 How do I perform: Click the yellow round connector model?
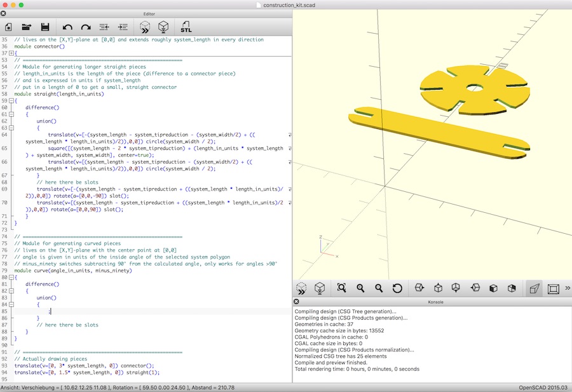[x=475, y=90]
